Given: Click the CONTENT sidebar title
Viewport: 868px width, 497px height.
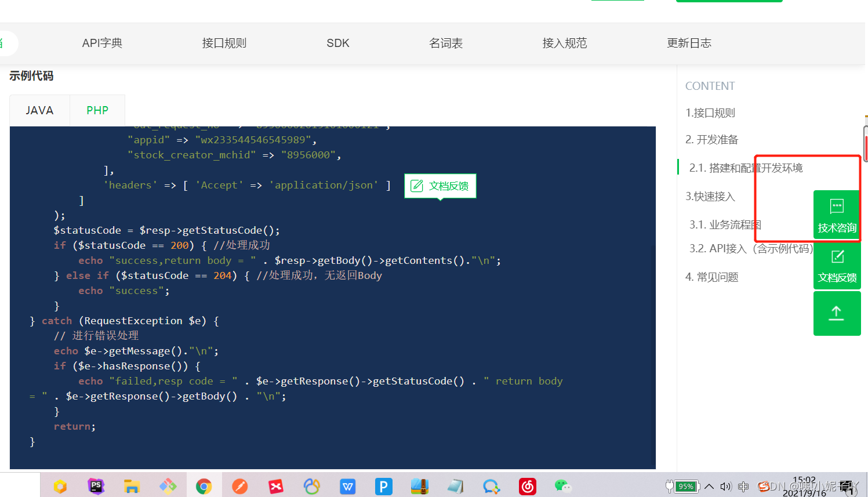Looking at the screenshot, I should [710, 86].
